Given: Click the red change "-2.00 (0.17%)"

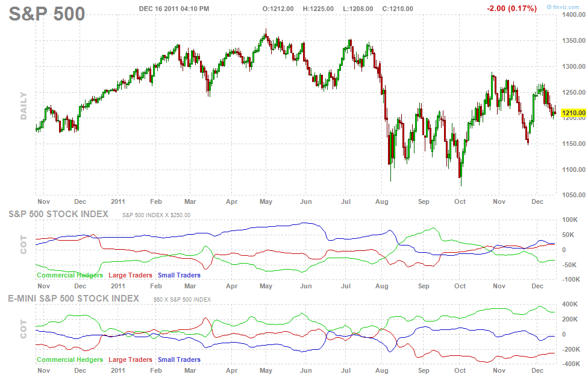Looking at the screenshot, I should point(511,8).
